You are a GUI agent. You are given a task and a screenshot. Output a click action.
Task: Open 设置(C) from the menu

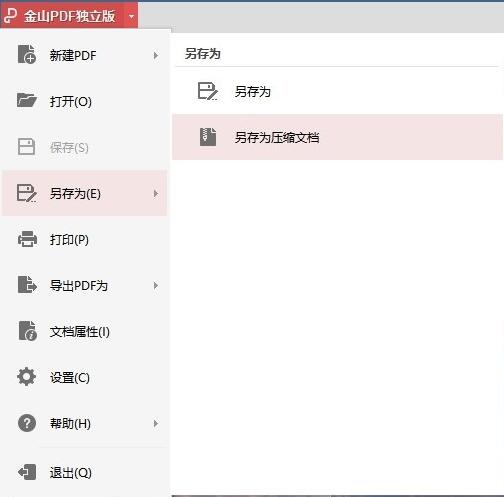pos(85,377)
